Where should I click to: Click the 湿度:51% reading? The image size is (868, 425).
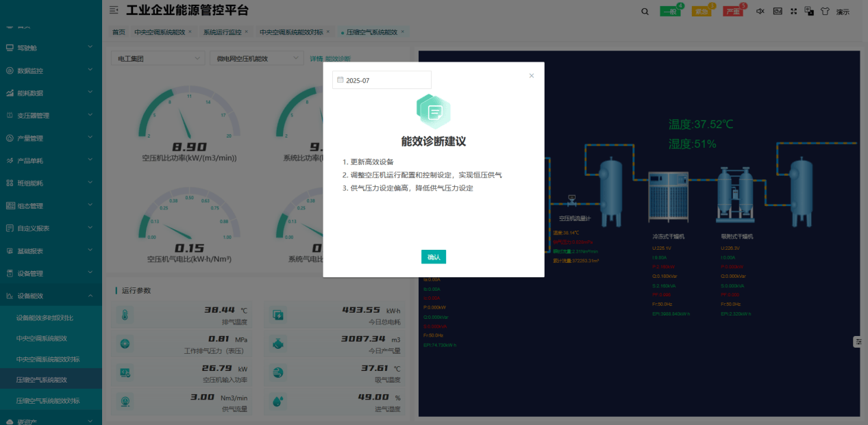(x=692, y=144)
